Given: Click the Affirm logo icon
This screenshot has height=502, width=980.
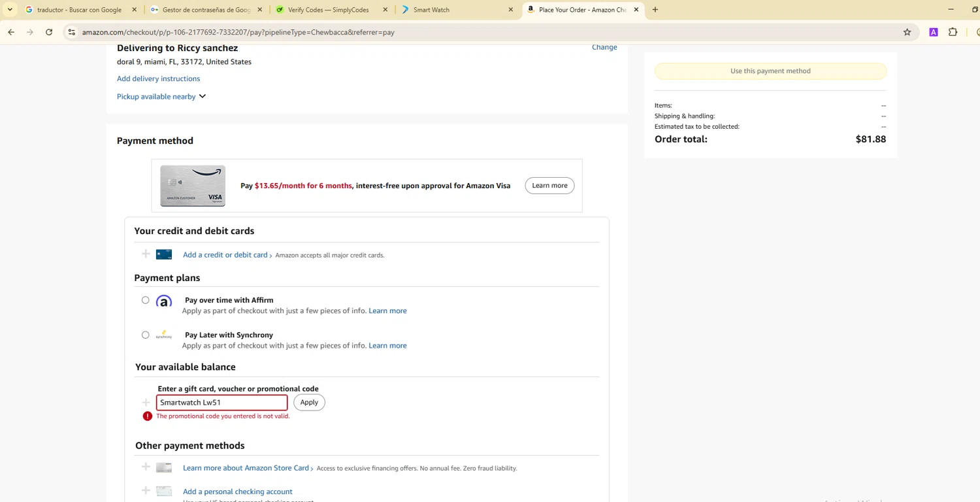Looking at the screenshot, I should pyautogui.click(x=164, y=301).
